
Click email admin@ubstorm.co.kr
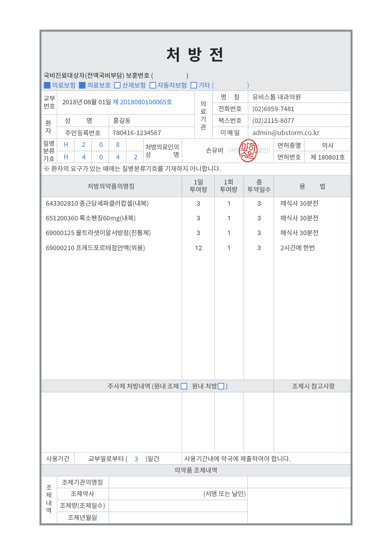click(x=286, y=133)
